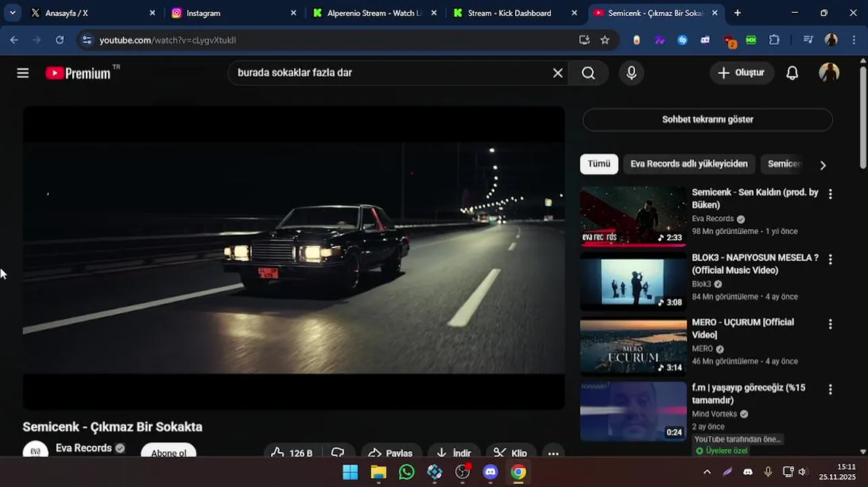Open YouTube account avatar menu

tap(829, 73)
